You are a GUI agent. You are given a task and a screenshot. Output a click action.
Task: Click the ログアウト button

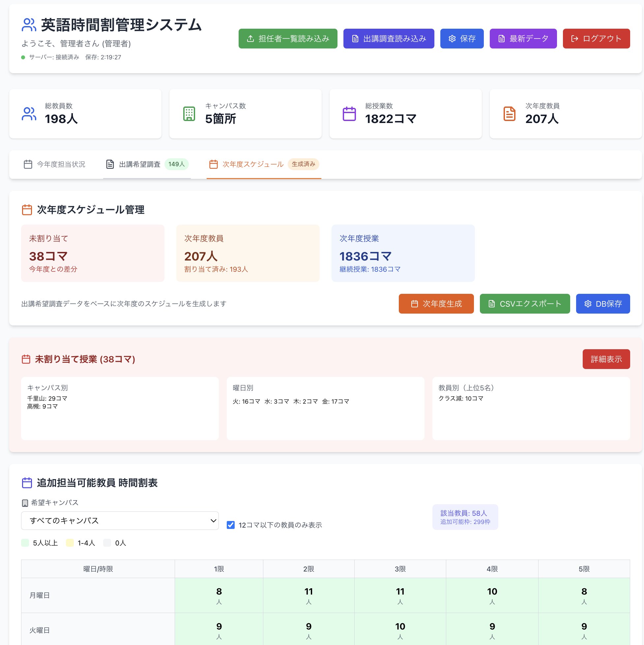(596, 39)
